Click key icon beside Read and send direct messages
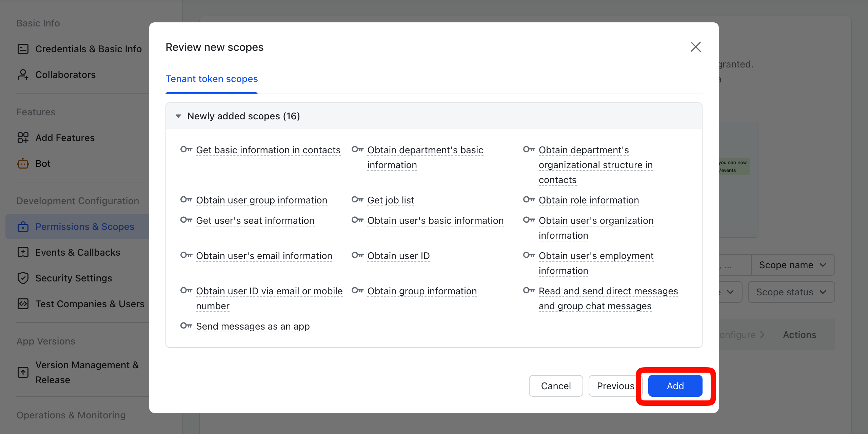 click(529, 290)
